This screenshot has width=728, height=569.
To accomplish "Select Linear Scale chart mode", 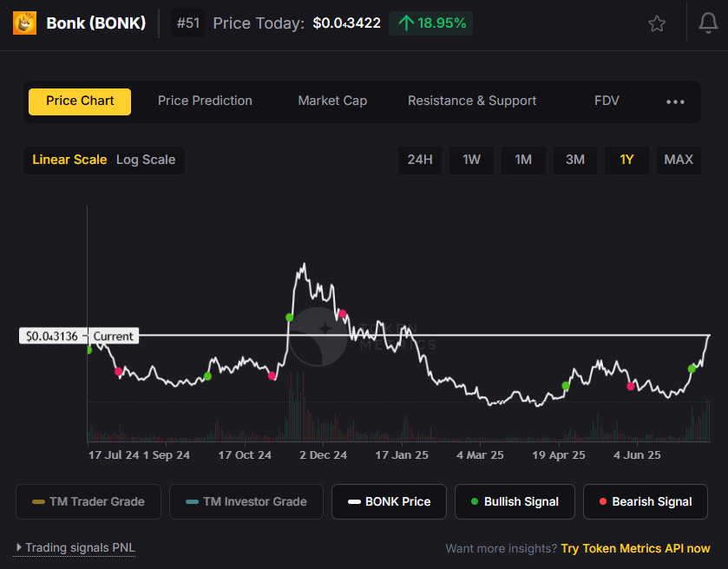I will (69, 160).
